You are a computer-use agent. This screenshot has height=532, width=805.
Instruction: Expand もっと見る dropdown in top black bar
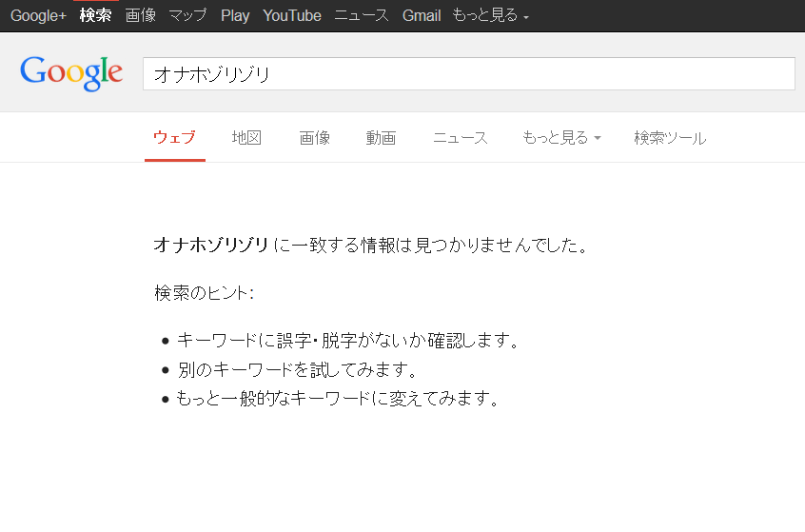pyautogui.click(x=490, y=15)
